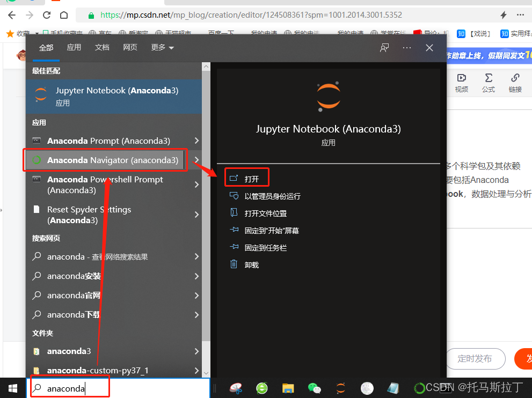Expand the anaconda web search arrow
Screen dimensions: 532x398
coord(197,256)
